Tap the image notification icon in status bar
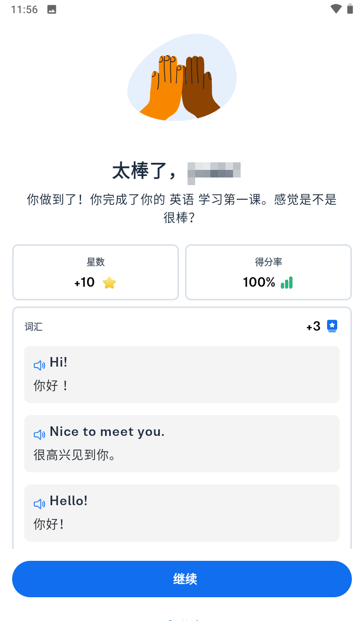Viewport: 364px width, 621px height. click(x=52, y=10)
